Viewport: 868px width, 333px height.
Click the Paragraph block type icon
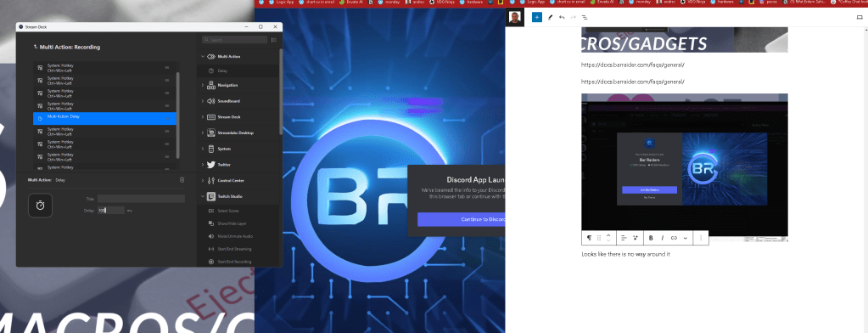pyautogui.click(x=589, y=238)
